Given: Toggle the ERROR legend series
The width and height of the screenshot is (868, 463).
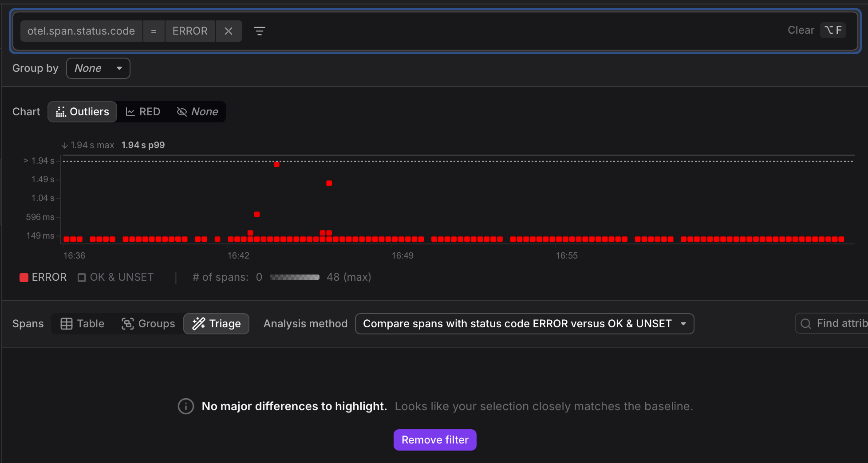Looking at the screenshot, I should (43, 277).
